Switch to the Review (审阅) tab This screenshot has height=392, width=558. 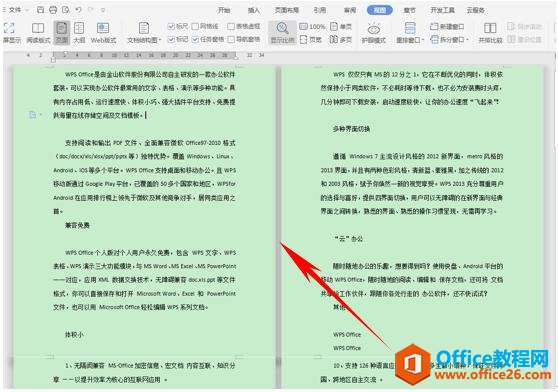(x=350, y=10)
